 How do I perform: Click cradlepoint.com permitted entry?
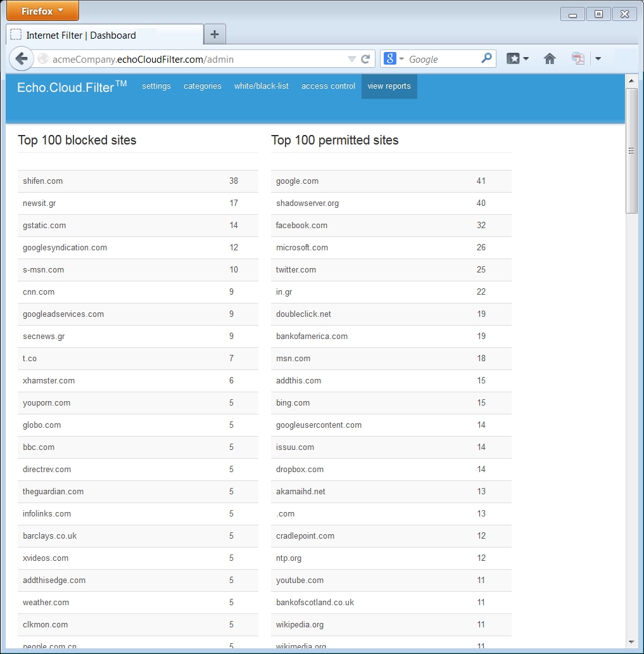pyautogui.click(x=305, y=536)
